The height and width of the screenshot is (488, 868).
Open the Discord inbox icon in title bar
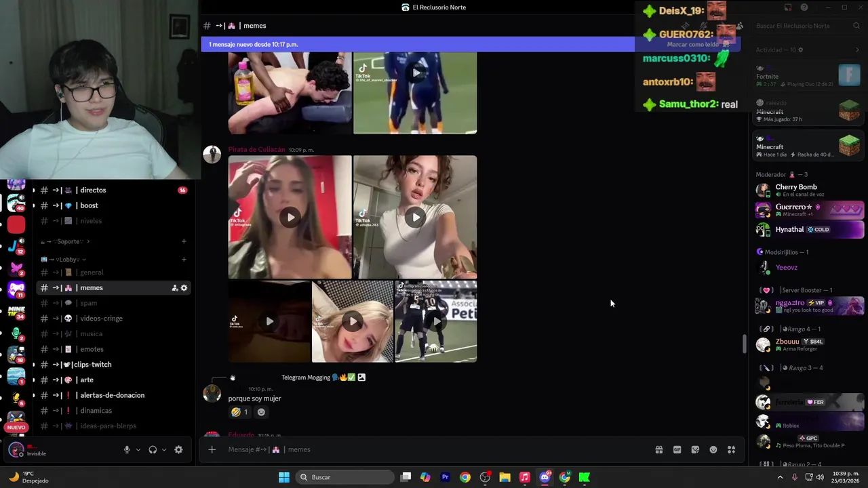[788, 7]
